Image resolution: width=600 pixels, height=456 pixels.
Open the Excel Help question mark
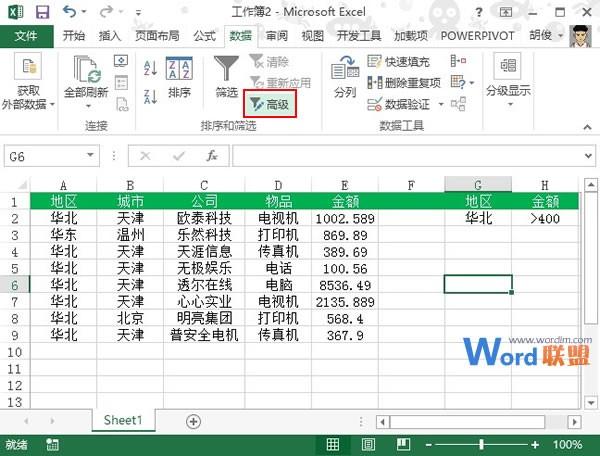coord(478,12)
